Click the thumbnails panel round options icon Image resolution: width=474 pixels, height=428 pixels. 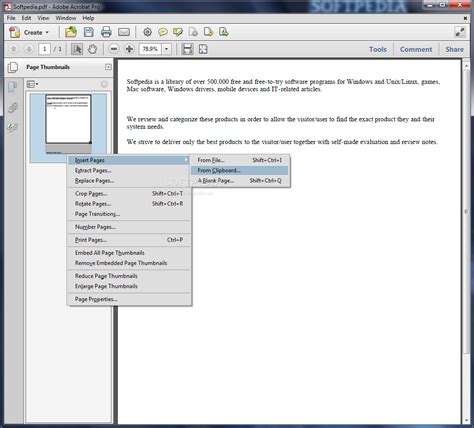click(x=104, y=84)
